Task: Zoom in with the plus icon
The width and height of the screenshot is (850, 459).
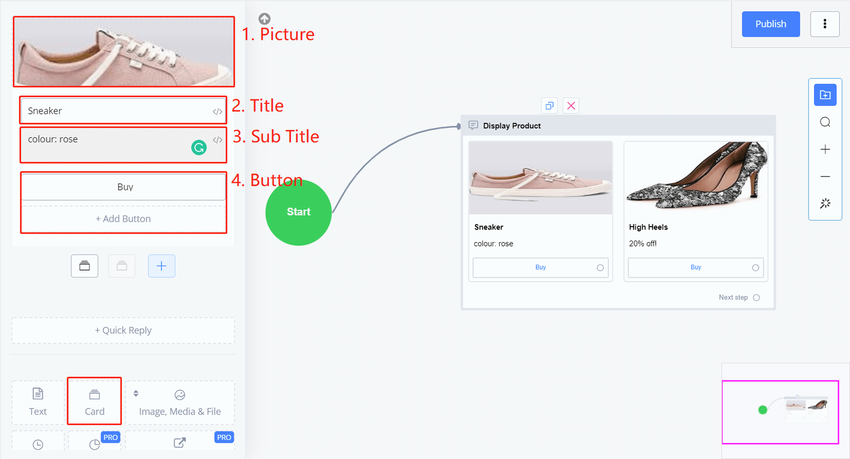Action: 825,149
